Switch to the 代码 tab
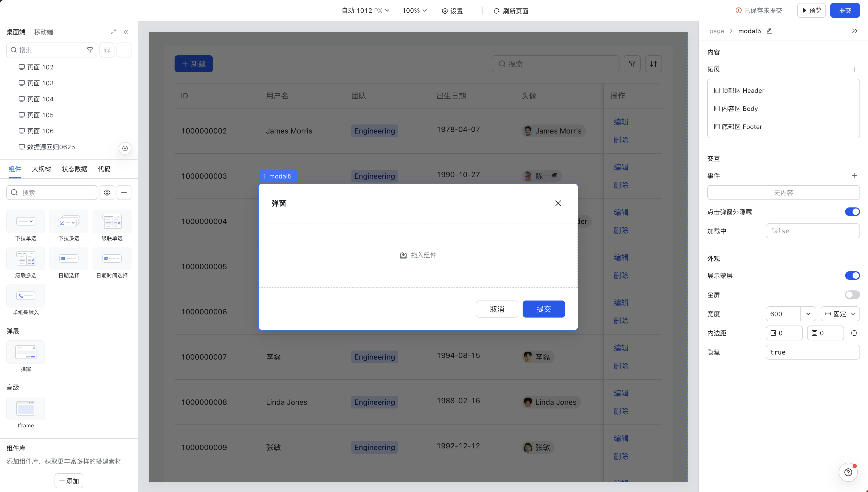The image size is (868, 492). [x=104, y=169]
